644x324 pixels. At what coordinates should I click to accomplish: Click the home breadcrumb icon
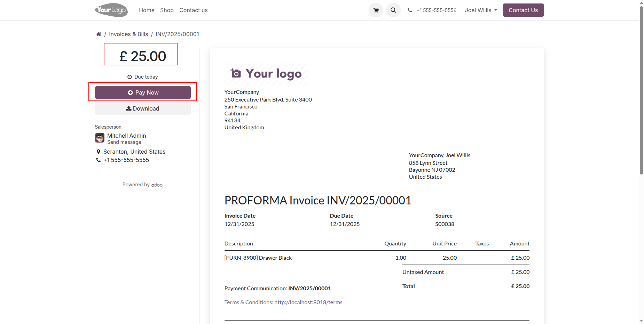point(99,34)
